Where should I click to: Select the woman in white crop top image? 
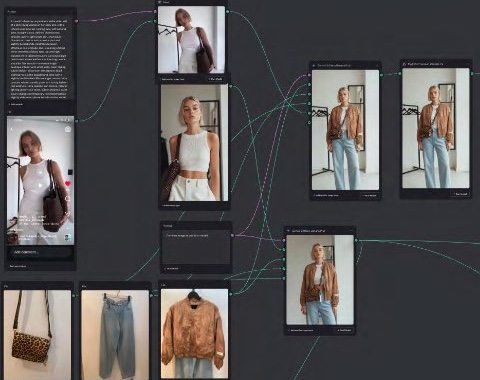[194, 142]
